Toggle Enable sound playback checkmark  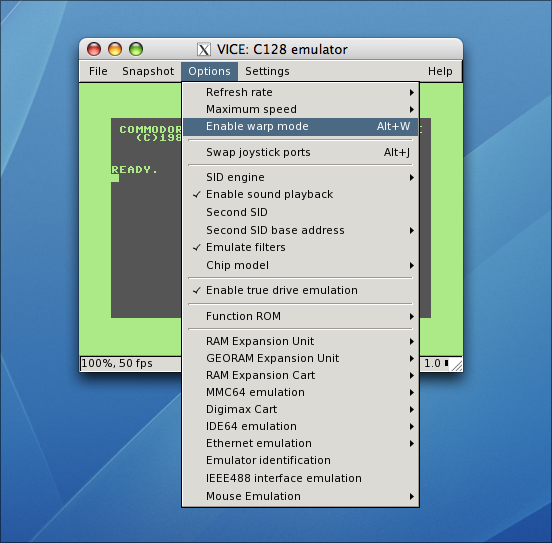(300, 194)
